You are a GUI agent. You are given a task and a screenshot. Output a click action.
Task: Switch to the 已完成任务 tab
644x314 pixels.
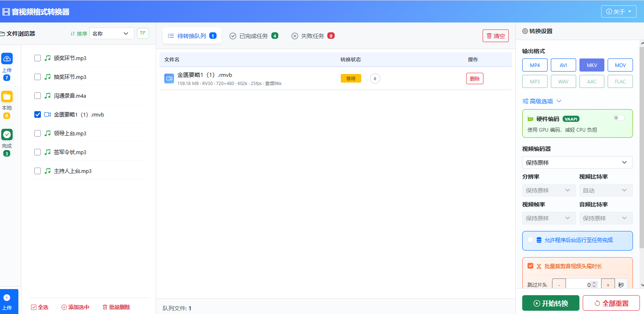pos(254,36)
